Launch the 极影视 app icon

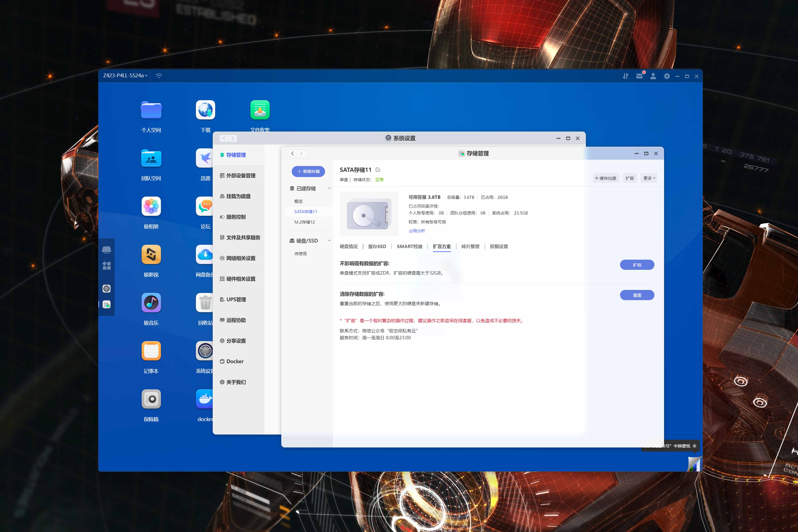pyautogui.click(x=151, y=254)
